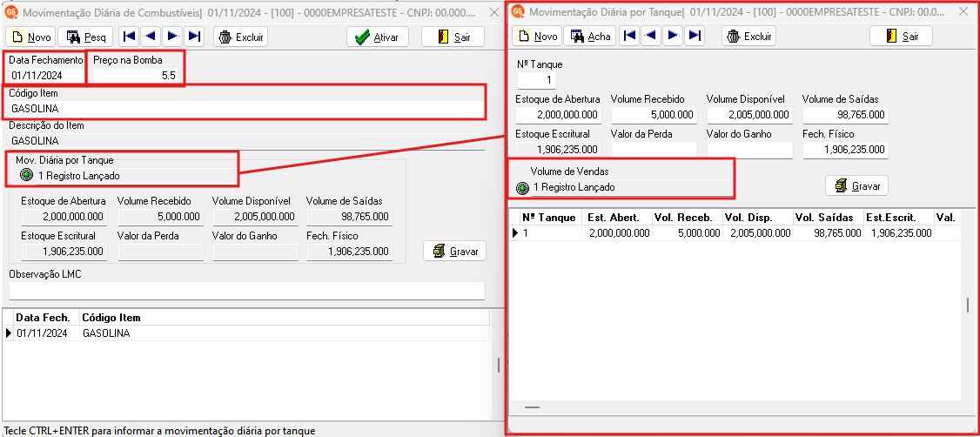Click Gravar in the Combustíveis window
The height and width of the screenshot is (437, 980).
click(455, 251)
